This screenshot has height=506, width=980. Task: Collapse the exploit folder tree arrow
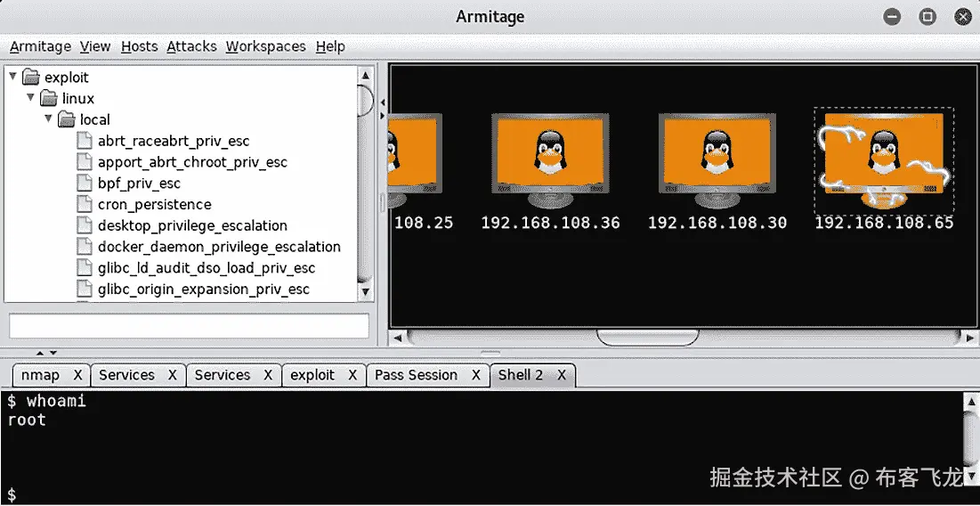click(x=13, y=77)
